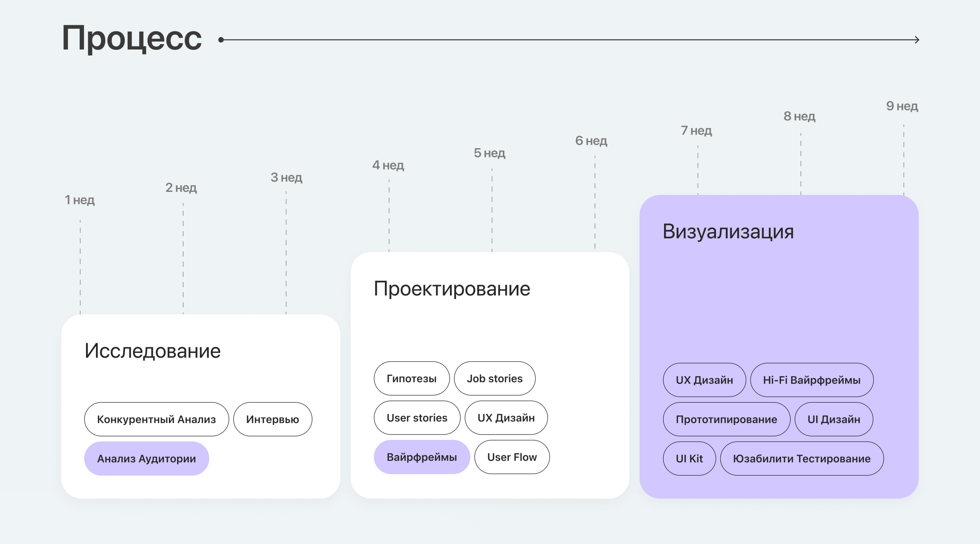The height and width of the screenshot is (544, 980).
Task: Click the arrowhead at timeline end
Action: tap(917, 39)
